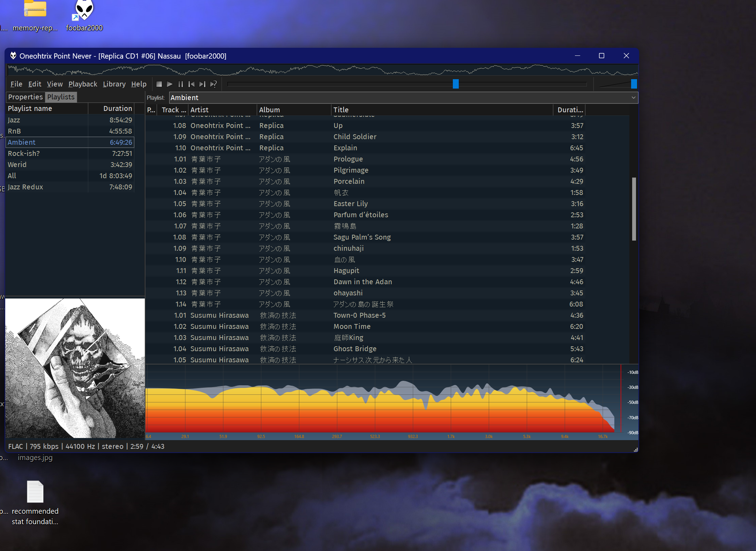Click the Duration header in playlist manager
The height and width of the screenshot is (551, 756).
click(111, 108)
